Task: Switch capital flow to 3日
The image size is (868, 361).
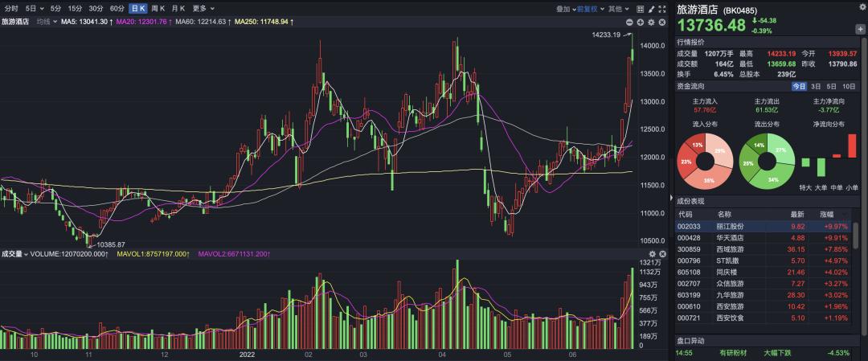Action: coord(816,86)
